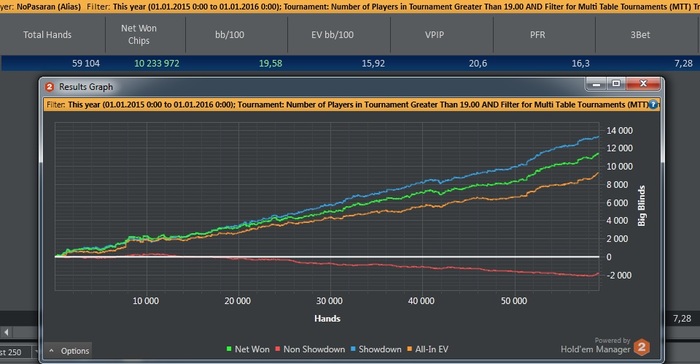This screenshot has width=700, height=364.
Task: Click the main window filter text bar
Action: pyautogui.click(x=350, y=7)
